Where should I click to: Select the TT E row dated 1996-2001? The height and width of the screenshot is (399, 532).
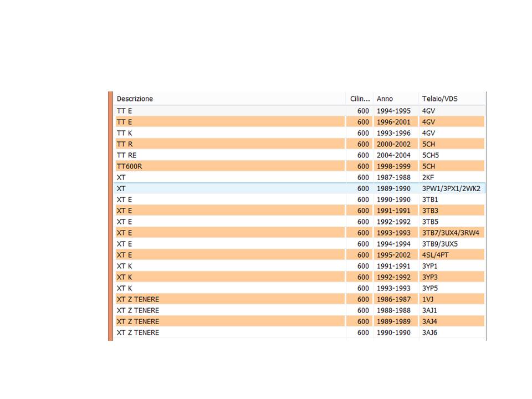tap(300, 122)
